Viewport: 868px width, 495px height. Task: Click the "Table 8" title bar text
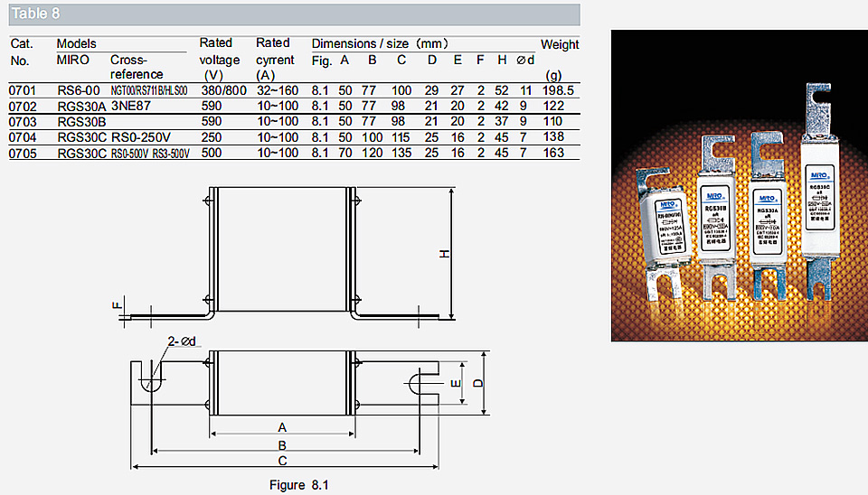click(x=35, y=14)
